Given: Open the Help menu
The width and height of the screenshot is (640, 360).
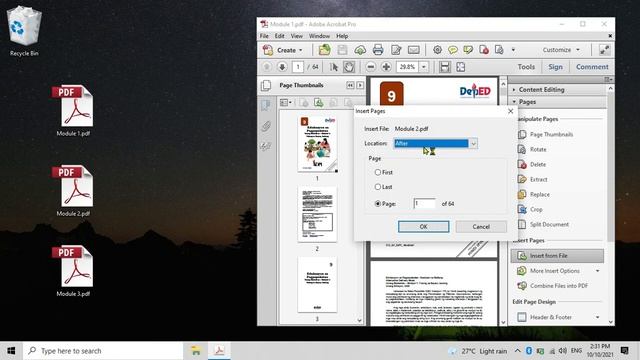Looking at the screenshot, I should click(342, 36).
